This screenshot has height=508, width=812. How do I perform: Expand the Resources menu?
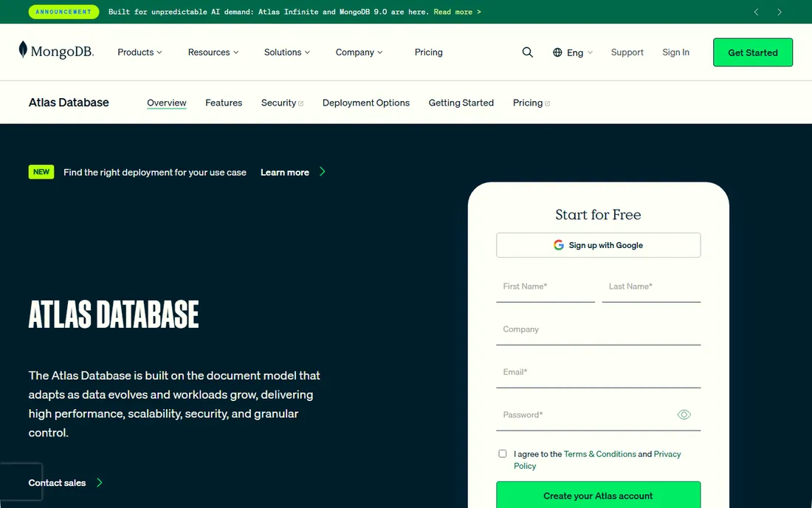213,52
